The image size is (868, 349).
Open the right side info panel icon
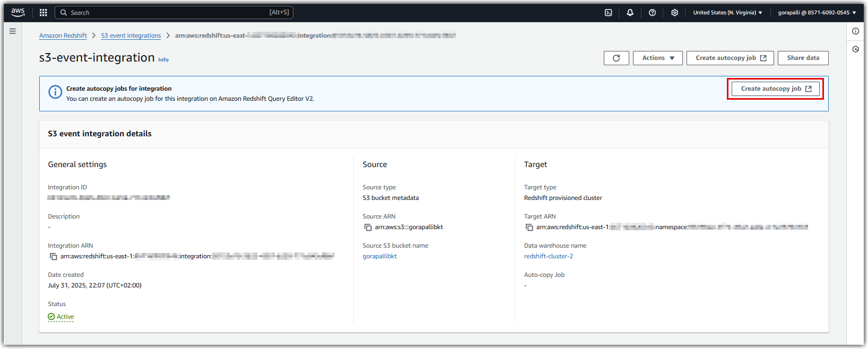[856, 31]
